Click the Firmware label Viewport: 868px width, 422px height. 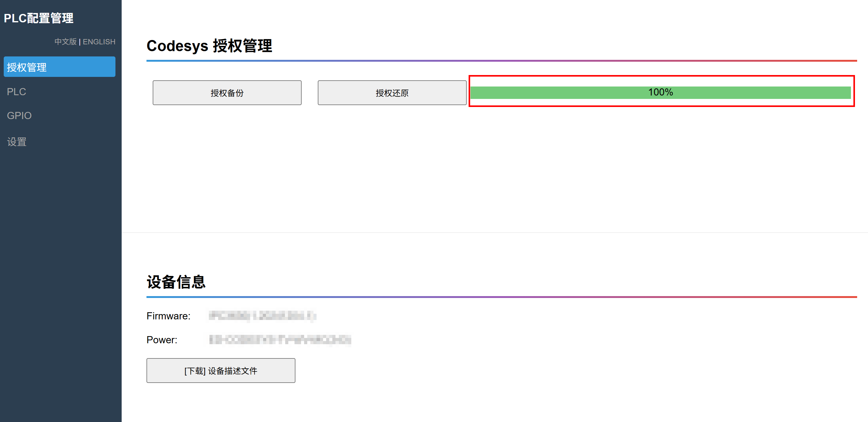(168, 316)
